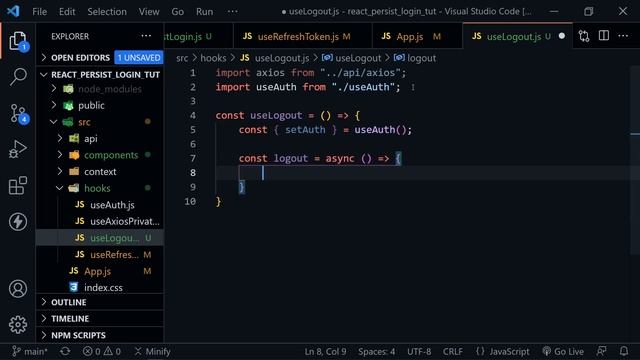Open the Search view
Viewport: 640px width, 360px height.
click(18, 77)
